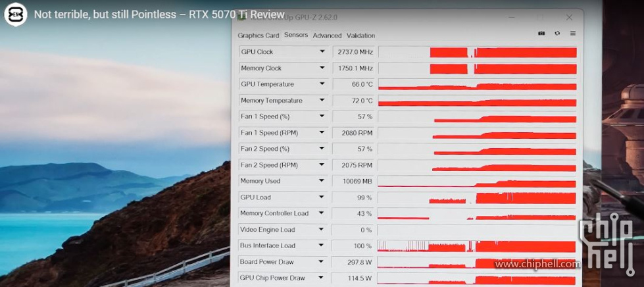Open the Memory Used sensor dropdown
Viewport: 644px width, 287px height.
tap(322, 181)
